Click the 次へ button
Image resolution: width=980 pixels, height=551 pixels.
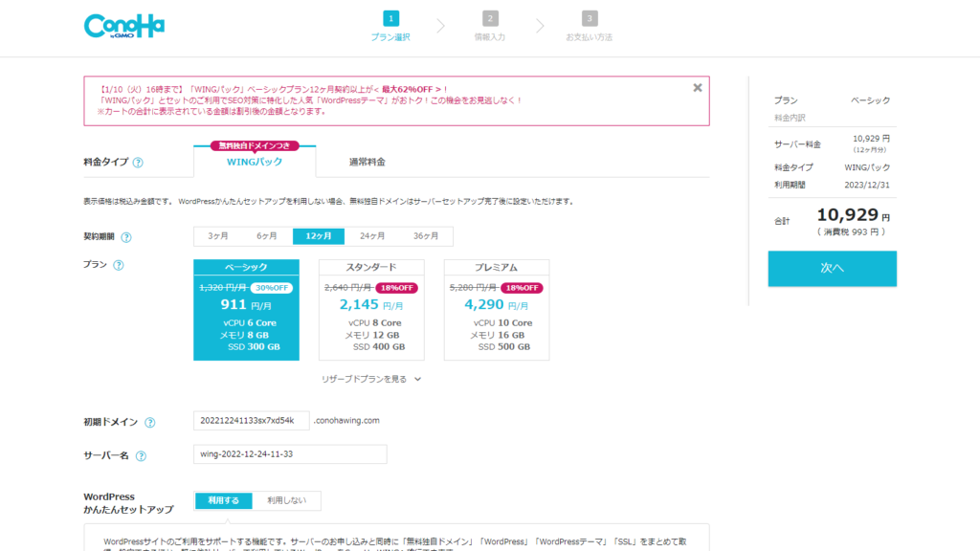coord(832,269)
